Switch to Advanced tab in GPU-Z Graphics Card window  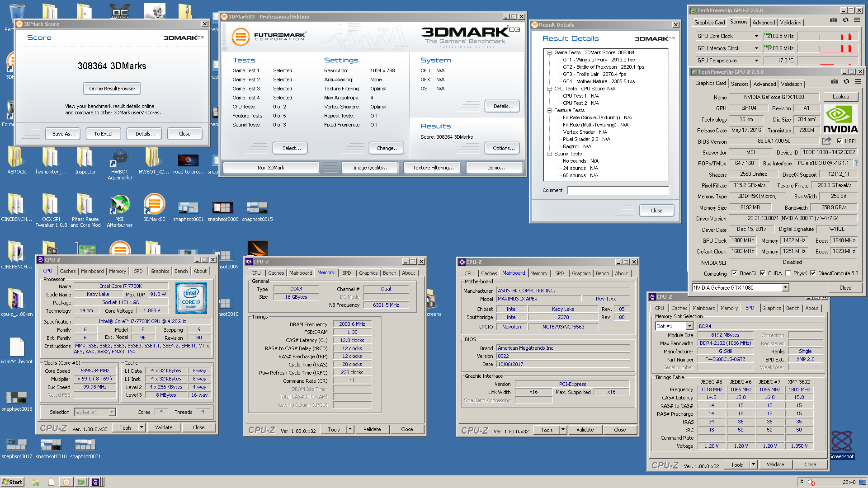tap(764, 84)
